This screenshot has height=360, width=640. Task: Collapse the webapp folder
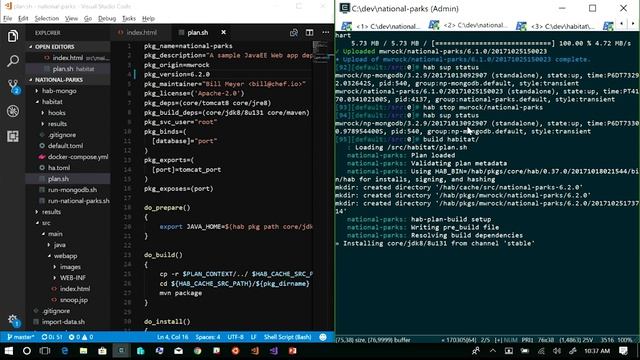point(65,256)
